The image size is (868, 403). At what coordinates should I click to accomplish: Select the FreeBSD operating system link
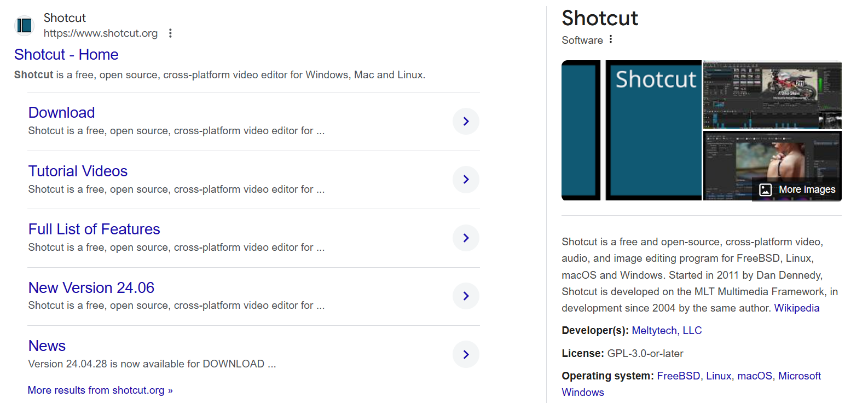tap(678, 376)
